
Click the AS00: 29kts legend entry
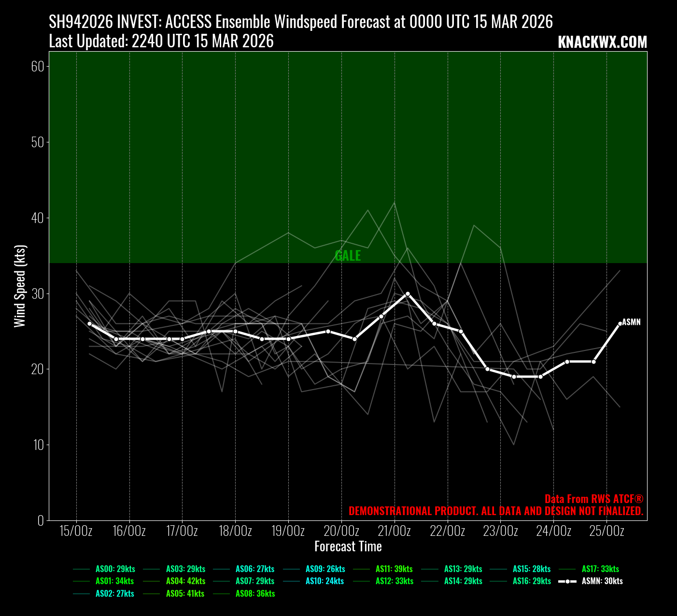pos(115,569)
